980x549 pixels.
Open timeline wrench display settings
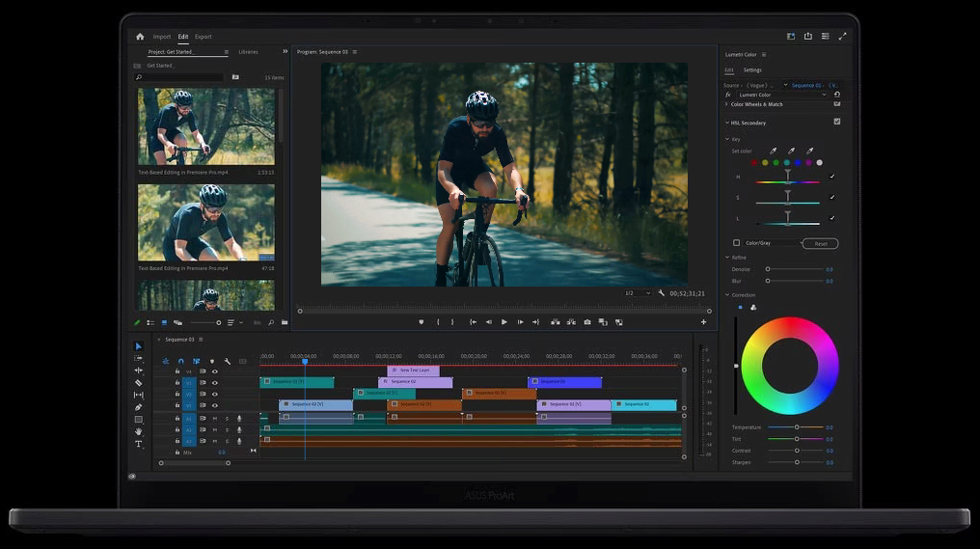228,361
